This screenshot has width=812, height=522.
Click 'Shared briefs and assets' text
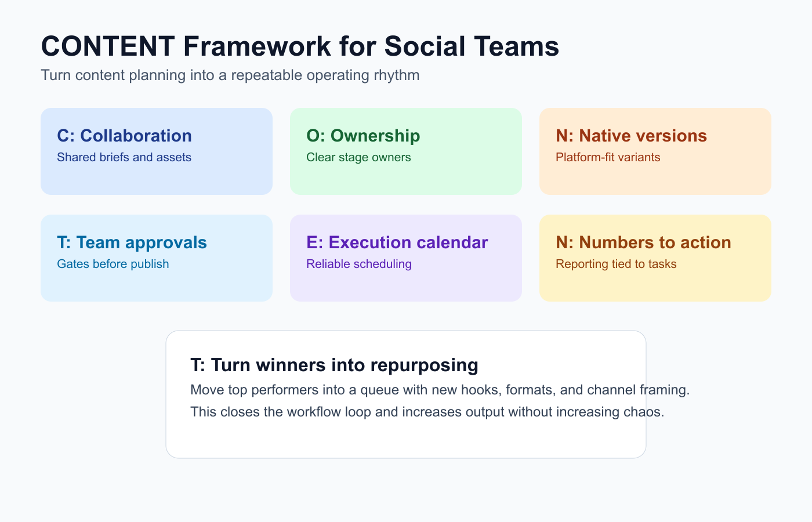pos(124,157)
